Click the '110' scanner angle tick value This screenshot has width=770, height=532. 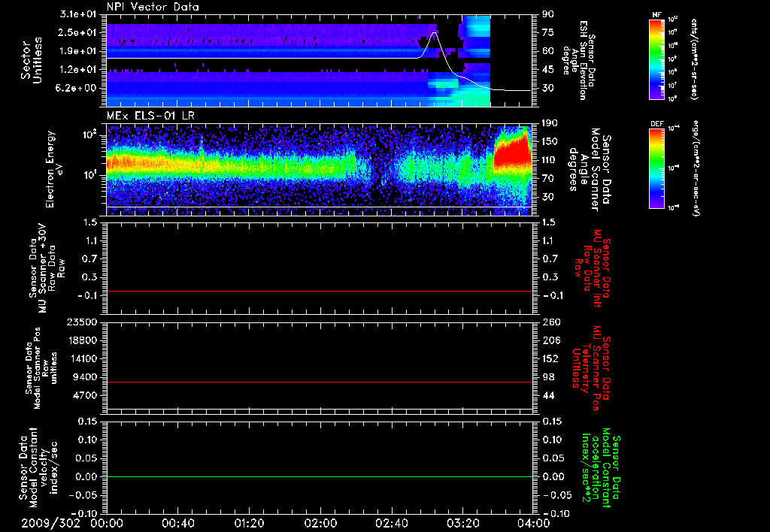point(550,160)
